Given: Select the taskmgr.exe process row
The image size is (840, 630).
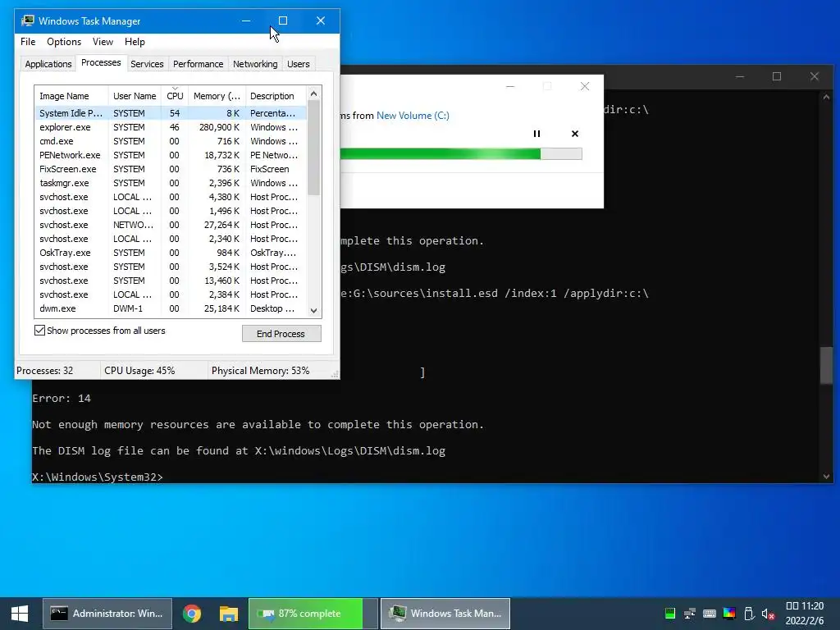Looking at the screenshot, I should point(171,183).
